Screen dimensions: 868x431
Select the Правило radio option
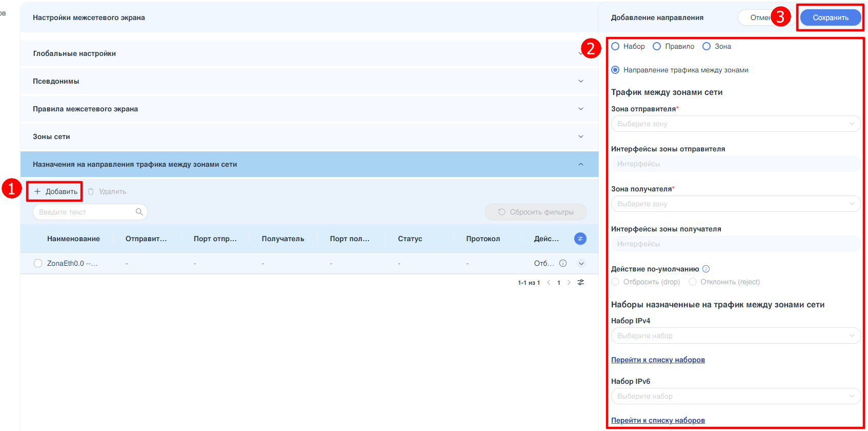pos(657,46)
